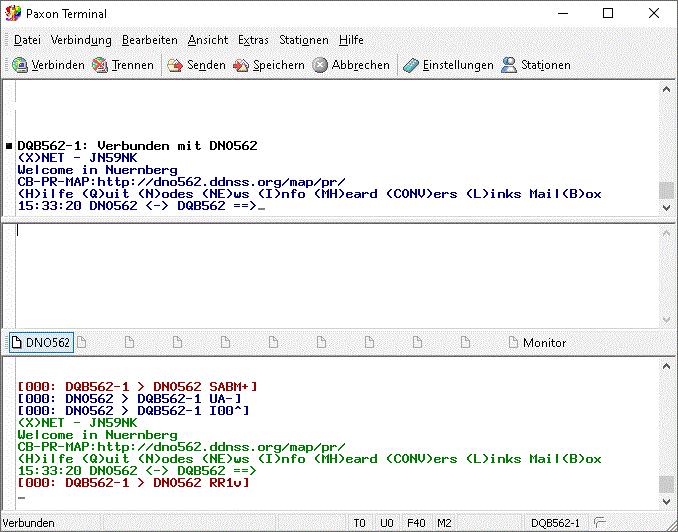Select the empty channel tab right of DNO562
Screen dimensions: 678x532
click(82, 343)
